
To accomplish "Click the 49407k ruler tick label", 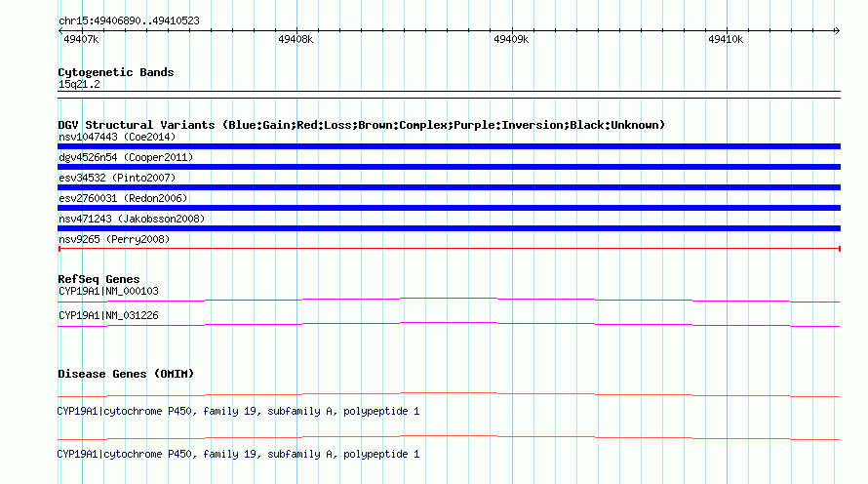I will (81, 39).
